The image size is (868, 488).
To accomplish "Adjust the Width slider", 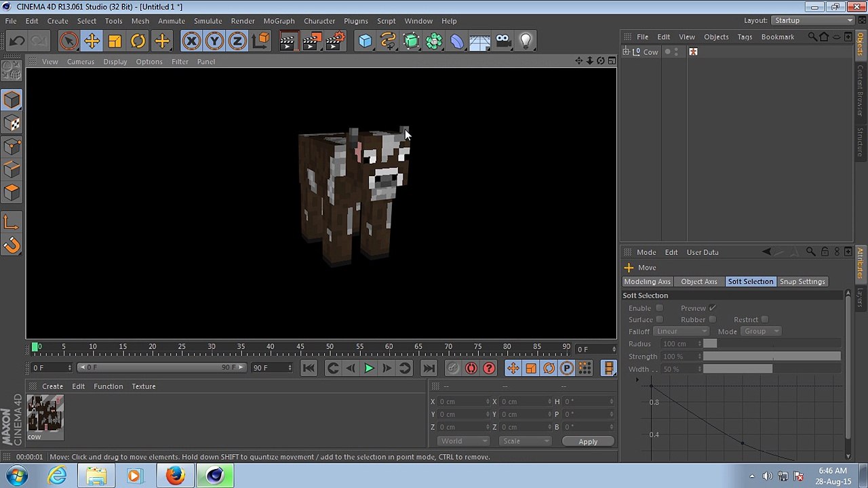I will pyautogui.click(x=772, y=369).
